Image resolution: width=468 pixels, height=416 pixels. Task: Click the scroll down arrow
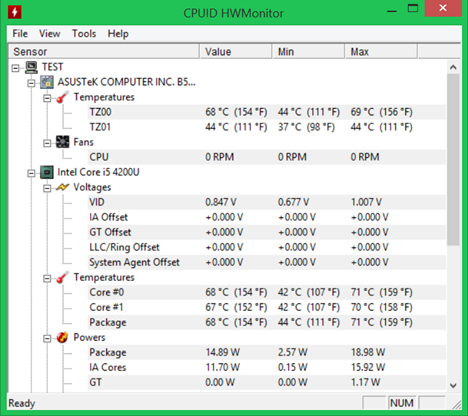[453, 386]
